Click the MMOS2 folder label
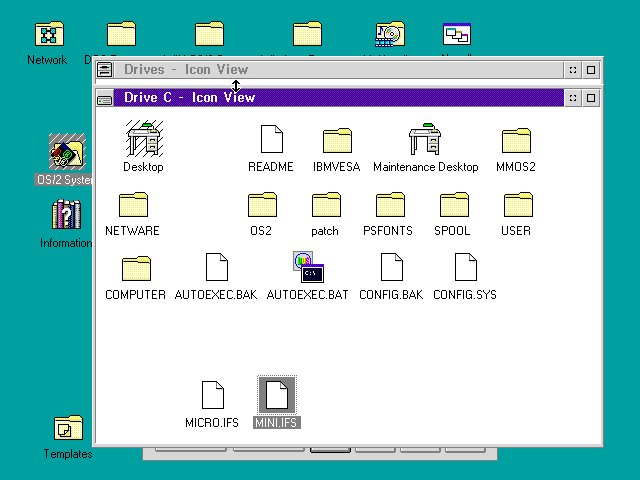Viewport: 640px width, 480px height. tap(516, 167)
